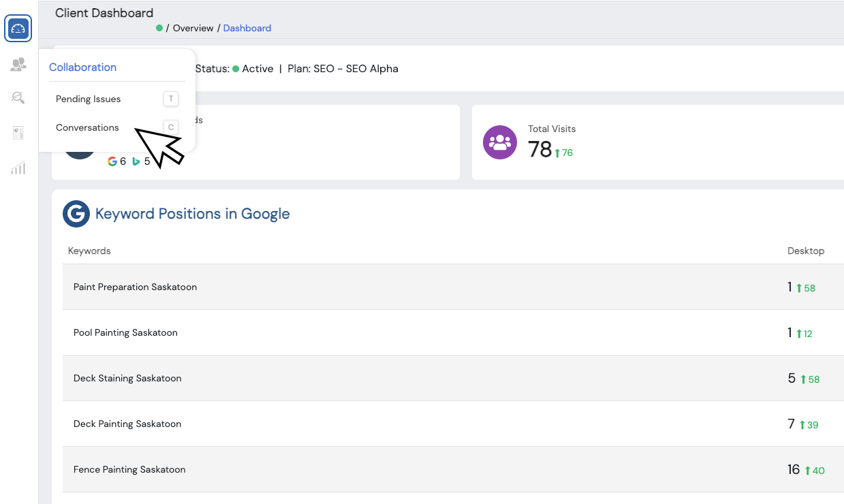
Task: Open Conversations from the Collaboration menu
Action: (87, 128)
